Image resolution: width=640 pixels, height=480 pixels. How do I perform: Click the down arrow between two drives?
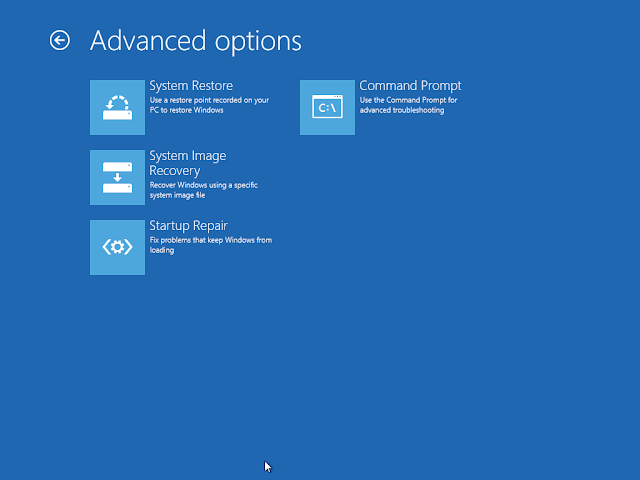[118, 178]
